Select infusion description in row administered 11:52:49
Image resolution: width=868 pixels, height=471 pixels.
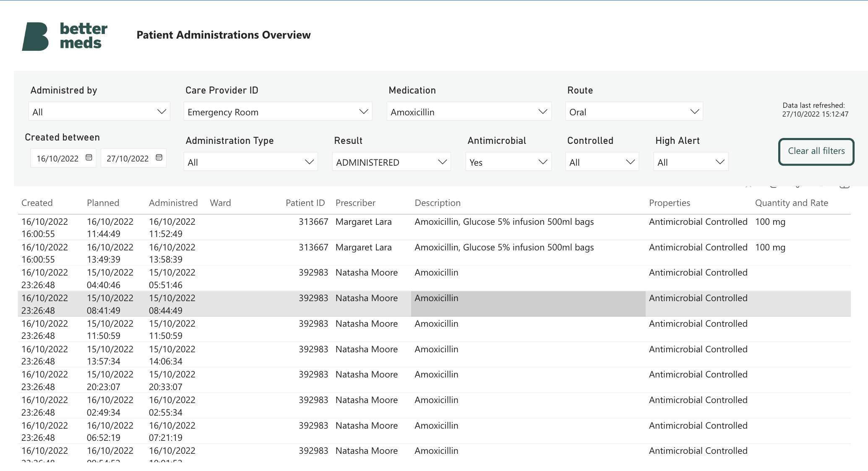tap(504, 222)
